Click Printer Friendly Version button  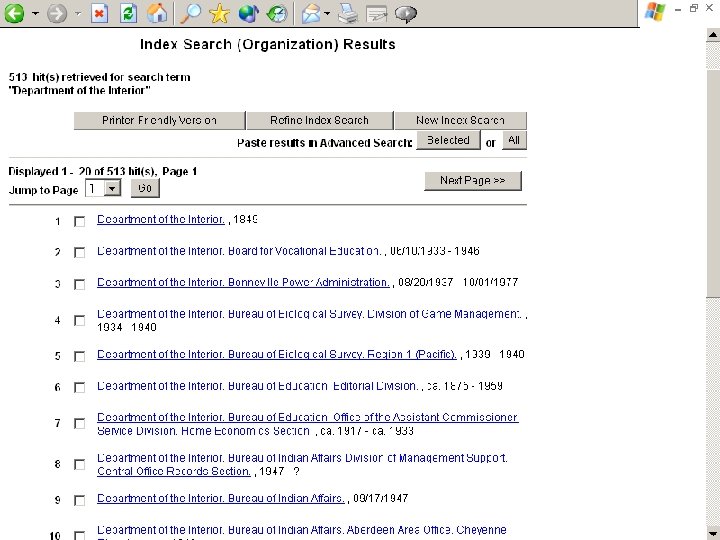159,120
